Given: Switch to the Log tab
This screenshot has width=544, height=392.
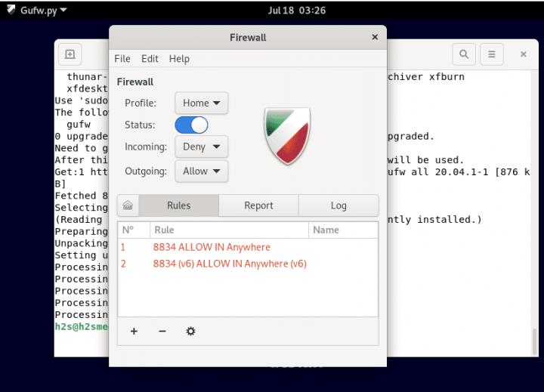Looking at the screenshot, I should tap(338, 205).
